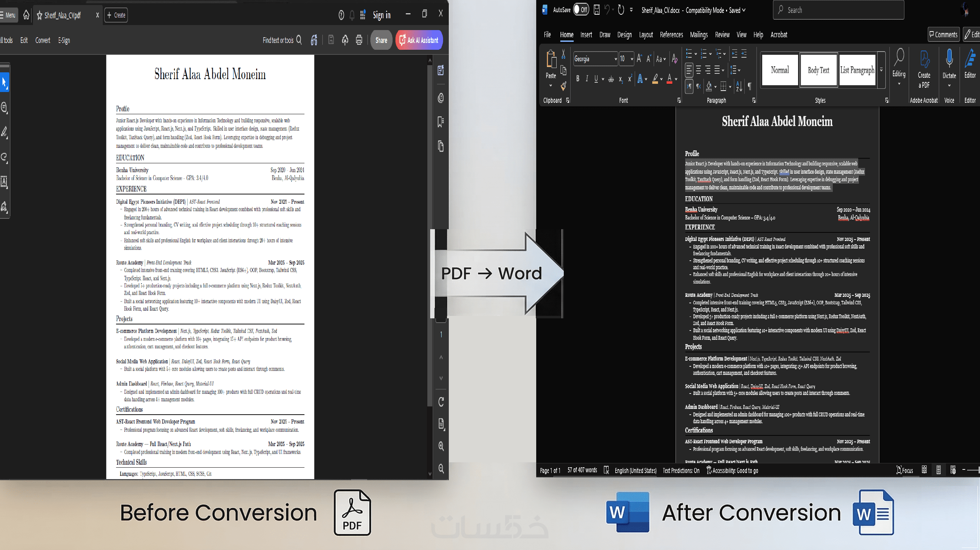This screenshot has height=550, width=980.
Task: Toggle Focus mode in status bar
Action: pyautogui.click(x=905, y=471)
